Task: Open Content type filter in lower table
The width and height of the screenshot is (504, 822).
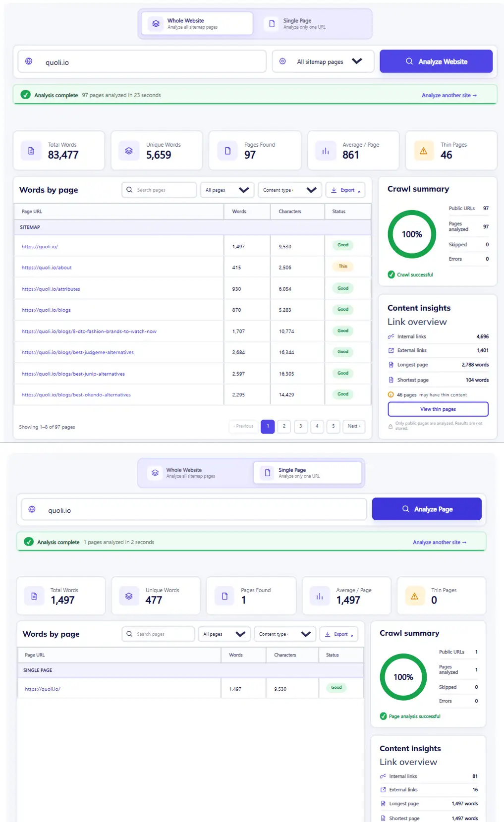Action: tap(285, 634)
